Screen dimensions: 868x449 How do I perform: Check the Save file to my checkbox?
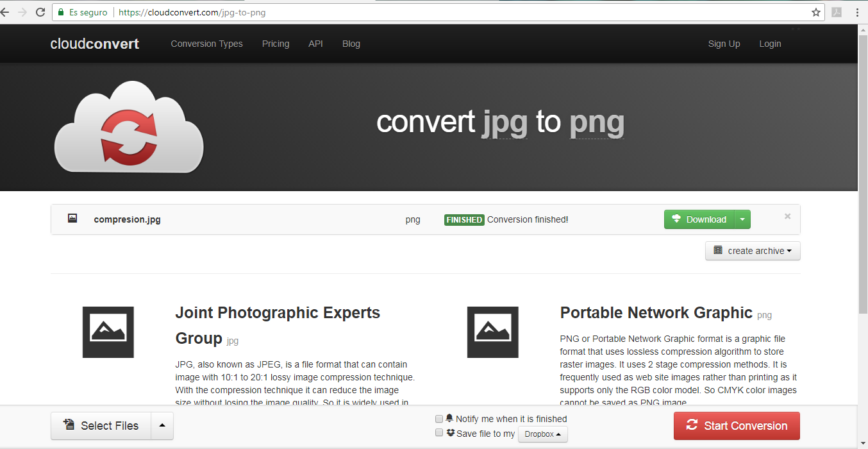pyautogui.click(x=439, y=433)
